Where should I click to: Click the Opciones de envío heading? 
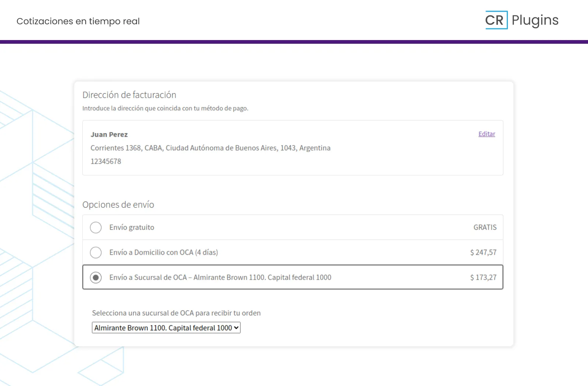click(x=118, y=205)
